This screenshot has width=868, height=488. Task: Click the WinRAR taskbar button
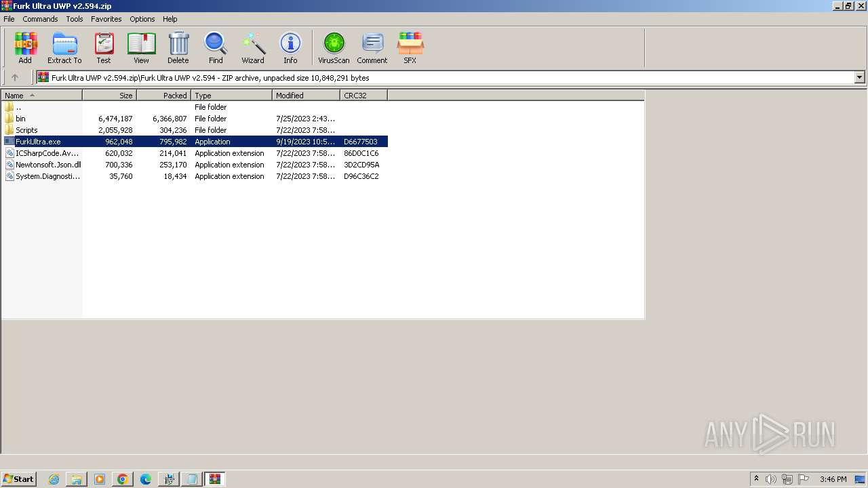215,479
